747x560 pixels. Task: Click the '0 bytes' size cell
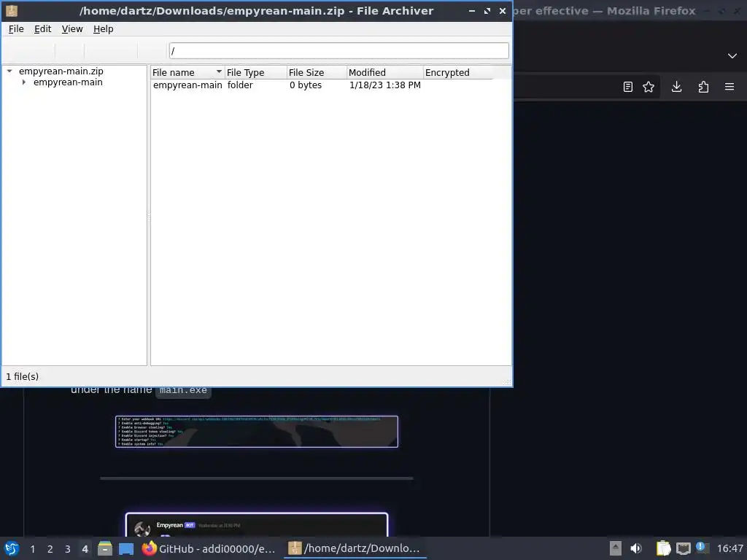point(306,85)
